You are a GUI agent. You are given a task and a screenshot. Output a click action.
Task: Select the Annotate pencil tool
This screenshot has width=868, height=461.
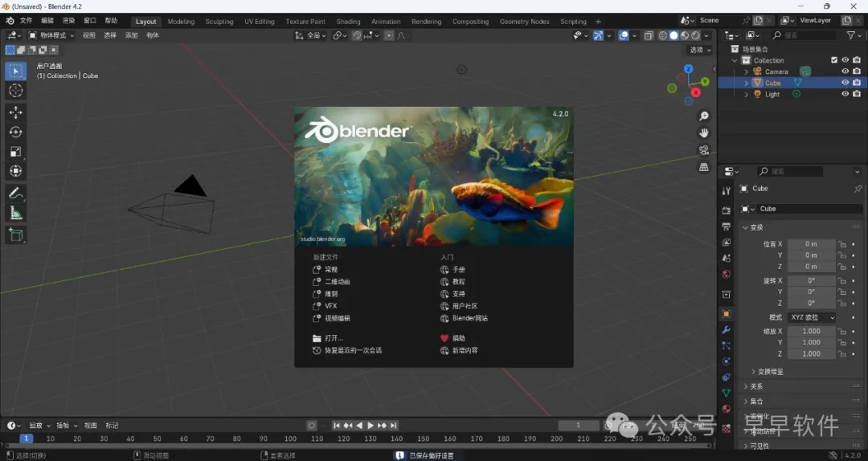[15, 193]
